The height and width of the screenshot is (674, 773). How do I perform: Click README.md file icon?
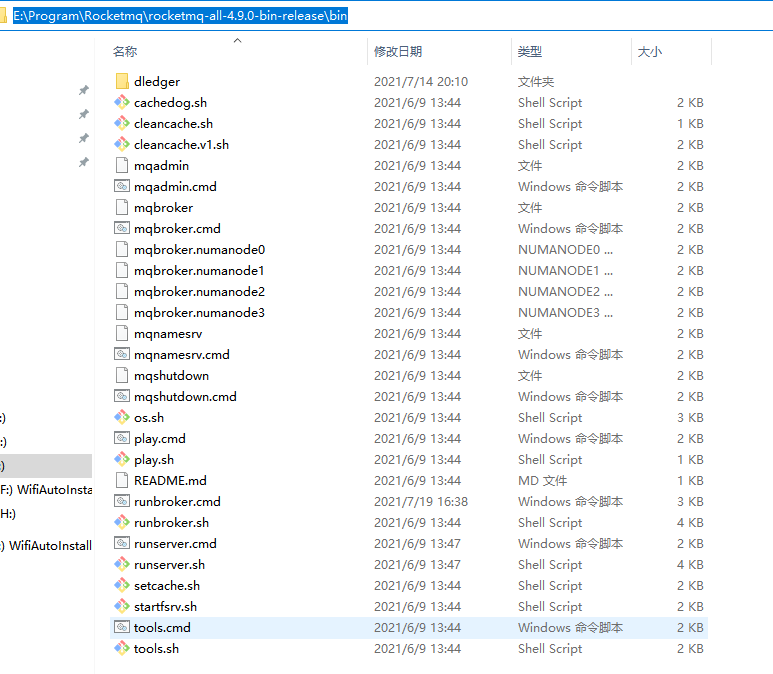click(x=122, y=480)
